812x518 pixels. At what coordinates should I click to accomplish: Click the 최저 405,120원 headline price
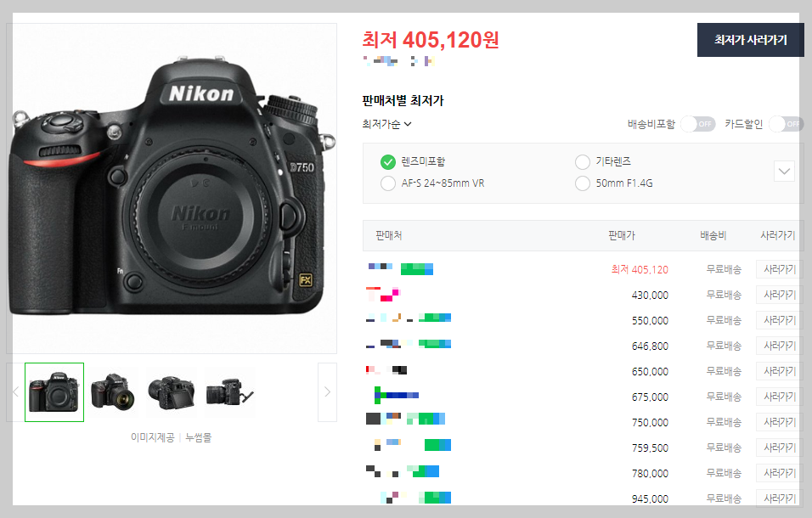(431, 40)
